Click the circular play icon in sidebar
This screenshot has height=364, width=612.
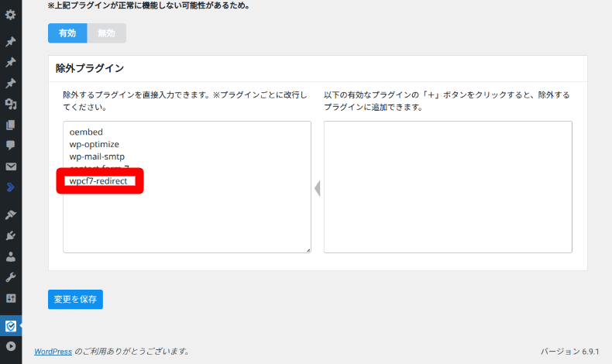(11, 346)
